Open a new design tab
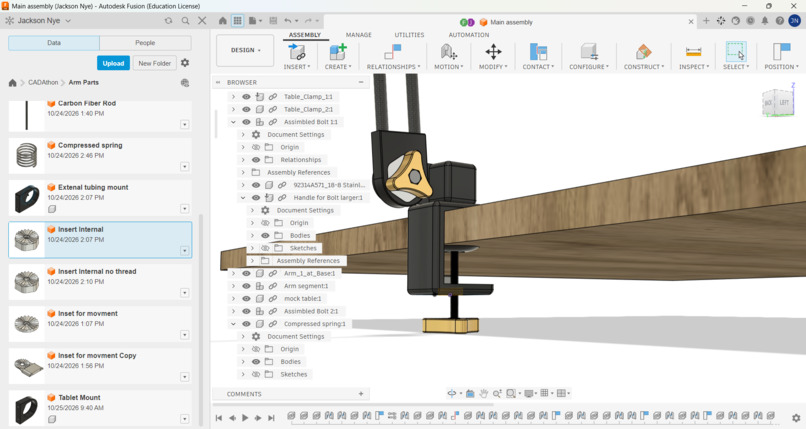This screenshot has width=806, height=429. coord(706,21)
